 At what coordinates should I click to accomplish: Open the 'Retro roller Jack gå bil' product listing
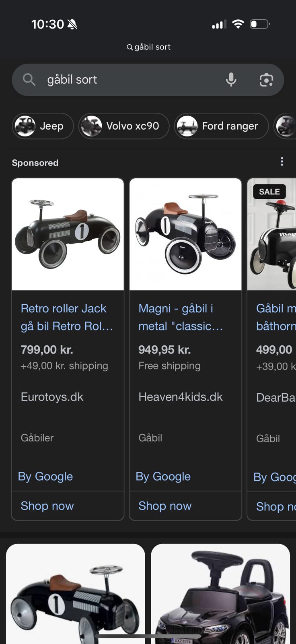coord(67,317)
